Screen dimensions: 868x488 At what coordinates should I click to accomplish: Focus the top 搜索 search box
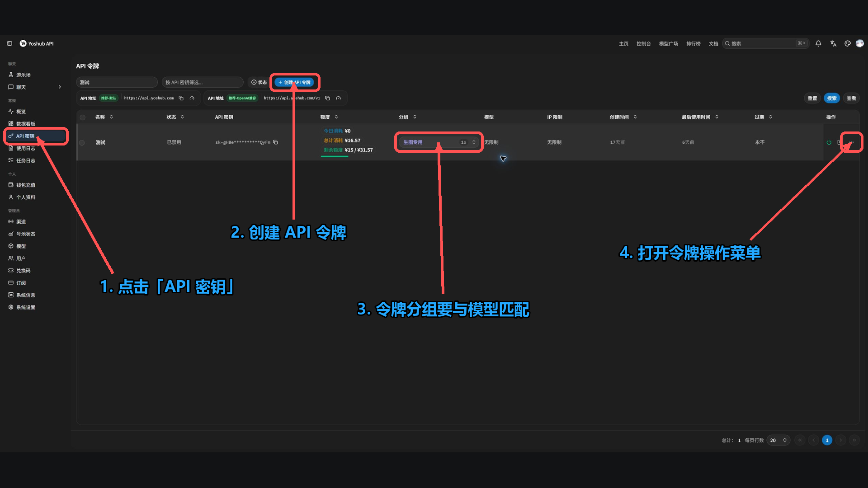(x=765, y=43)
